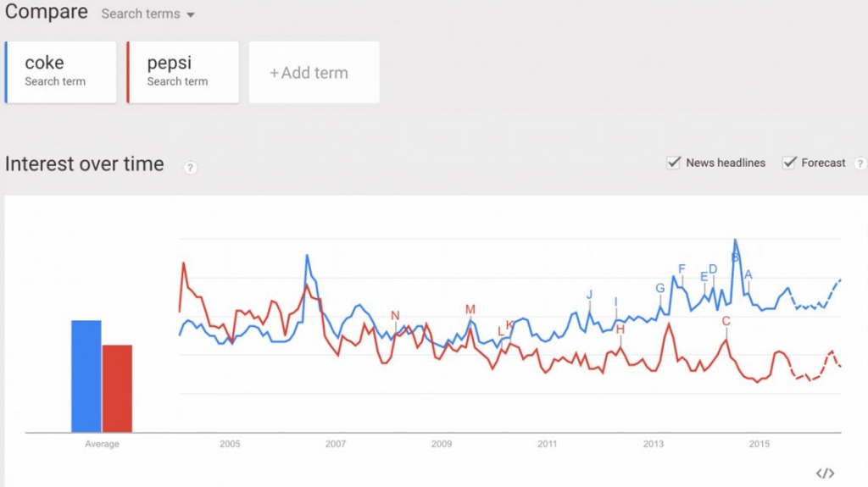This screenshot has width=868, height=487.
Task: Disable the Forecast checkbox
Action: pyautogui.click(x=789, y=163)
